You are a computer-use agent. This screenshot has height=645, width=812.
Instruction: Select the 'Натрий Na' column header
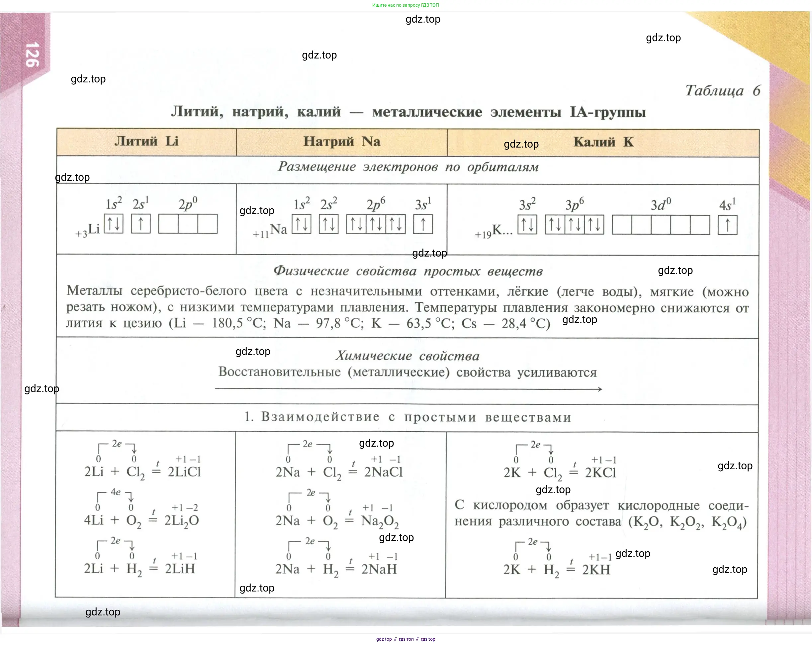pyautogui.click(x=342, y=142)
